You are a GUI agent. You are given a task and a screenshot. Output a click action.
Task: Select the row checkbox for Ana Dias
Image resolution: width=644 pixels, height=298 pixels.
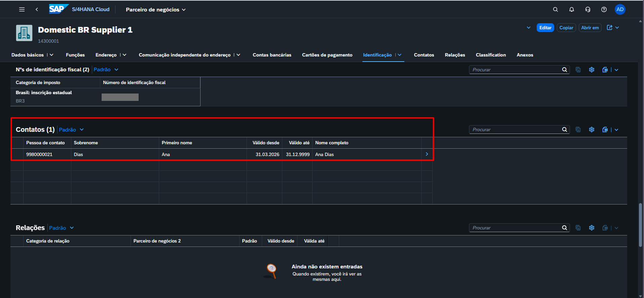pyautogui.click(x=17, y=154)
